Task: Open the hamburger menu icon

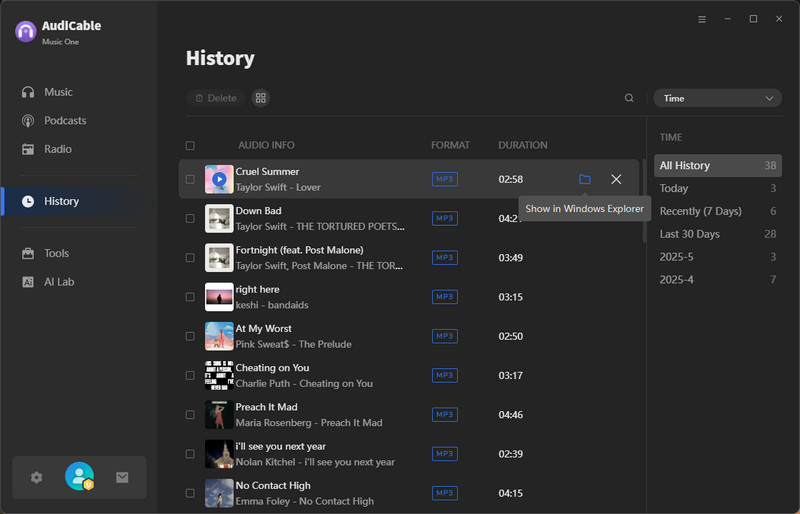Action: pos(702,19)
